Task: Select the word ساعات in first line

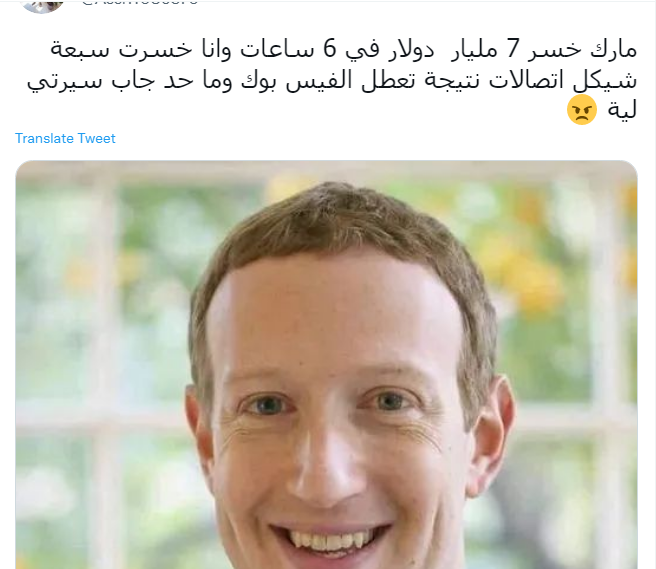Action: tap(277, 49)
